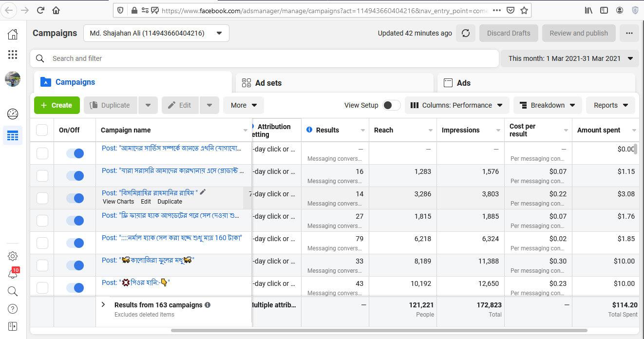This screenshot has width=644, height=339.
Task: Click the refresh data icon beside Discard Drafts
Action: (466, 33)
